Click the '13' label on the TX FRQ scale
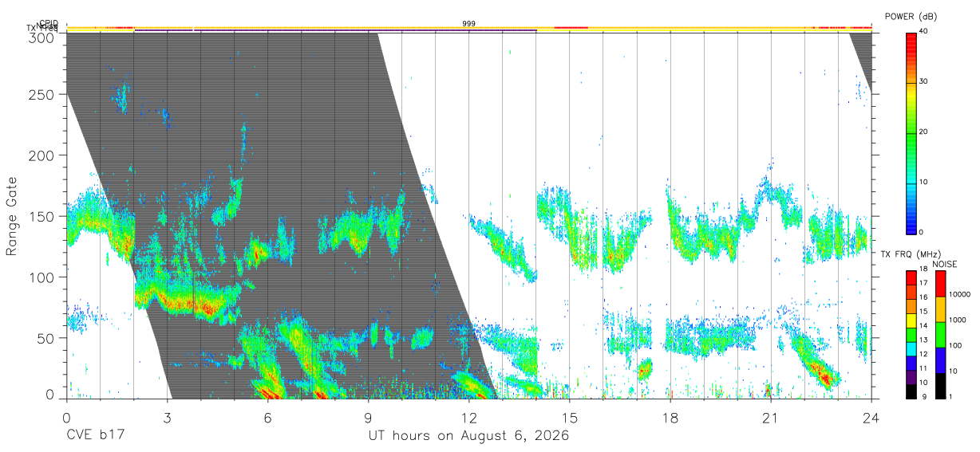980x452 pixels. [x=924, y=340]
